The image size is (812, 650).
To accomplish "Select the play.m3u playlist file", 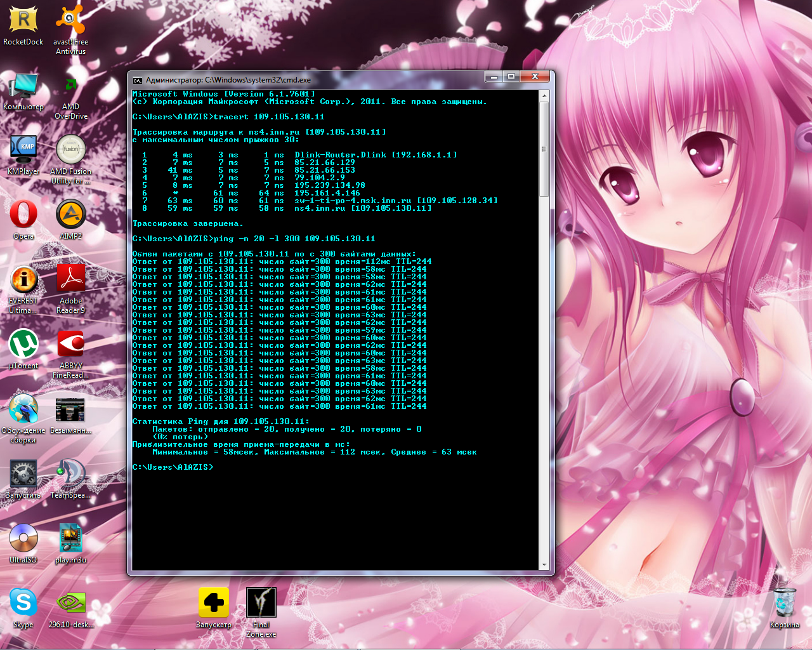I will [x=70, y=544].
